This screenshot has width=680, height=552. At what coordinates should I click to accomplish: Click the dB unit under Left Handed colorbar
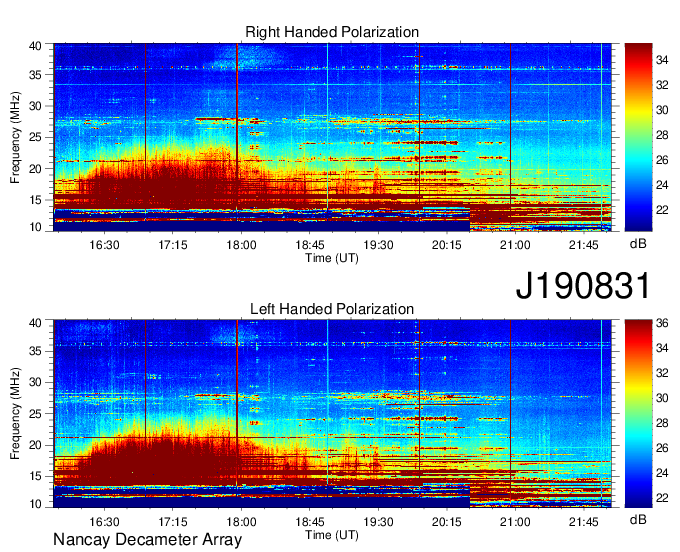(x=638, y=519)
